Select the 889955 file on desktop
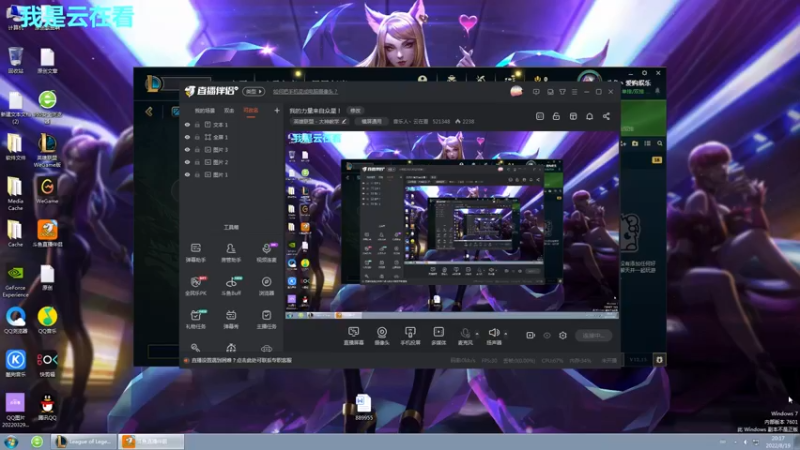 (x=364, y=407)
